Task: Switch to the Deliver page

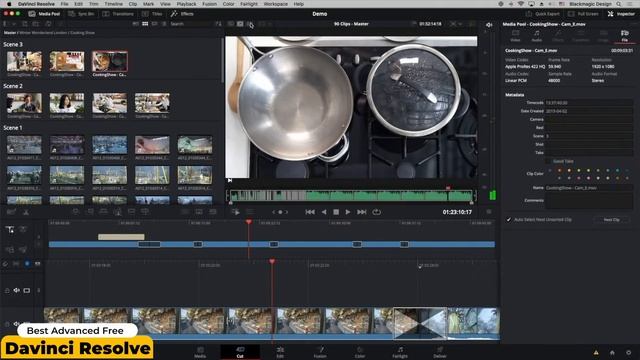Action: click(x=440, y=352)
